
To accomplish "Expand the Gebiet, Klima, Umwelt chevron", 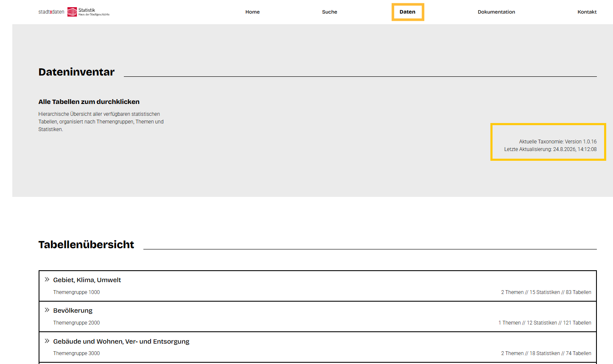I will click(x=47, y=280).
